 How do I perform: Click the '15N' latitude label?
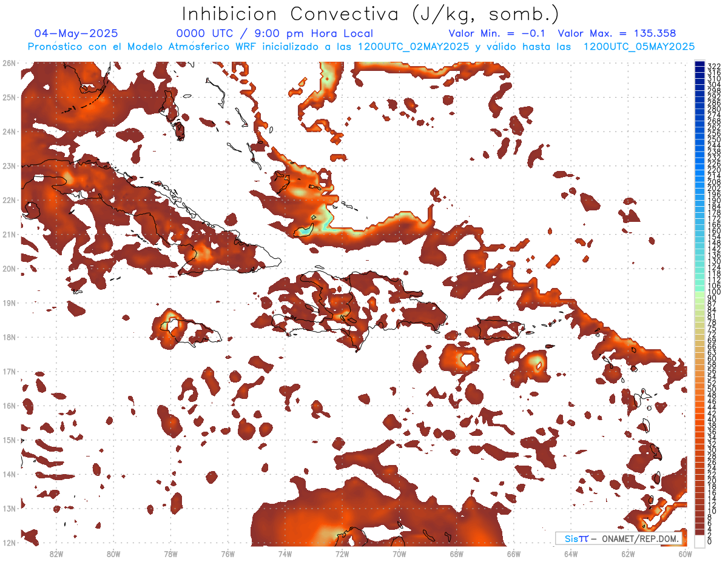tap(8, 440)
